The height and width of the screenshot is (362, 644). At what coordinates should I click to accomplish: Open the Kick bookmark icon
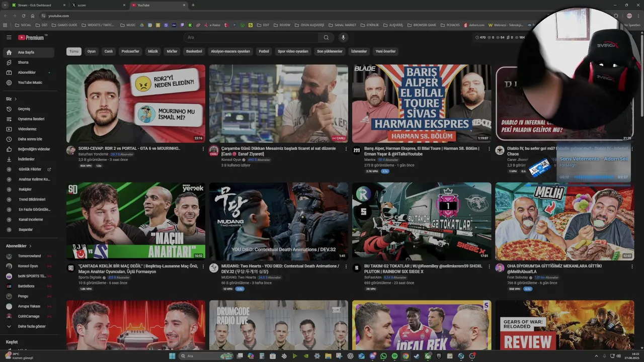tap(190, 25)
